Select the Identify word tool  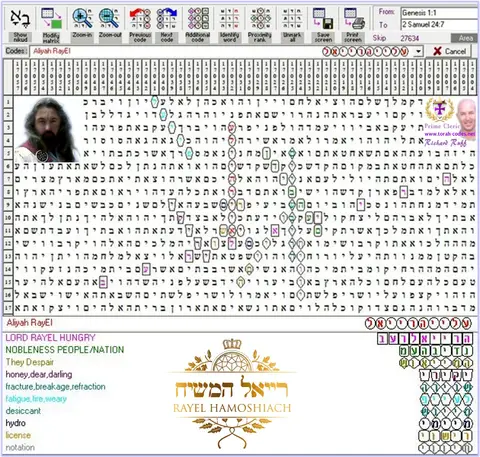click(x=229, y=19)
